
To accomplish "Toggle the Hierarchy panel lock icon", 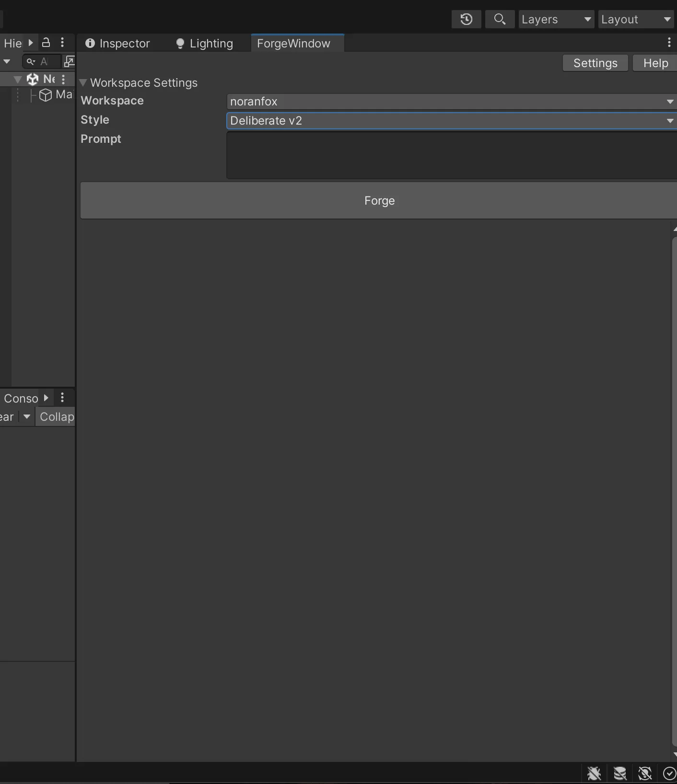I will click(x=46, y=43).
